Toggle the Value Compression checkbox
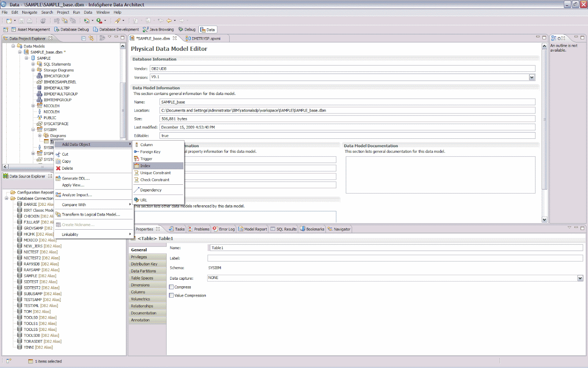The width and height of the screenshot is (588, 368). point(171,296)
